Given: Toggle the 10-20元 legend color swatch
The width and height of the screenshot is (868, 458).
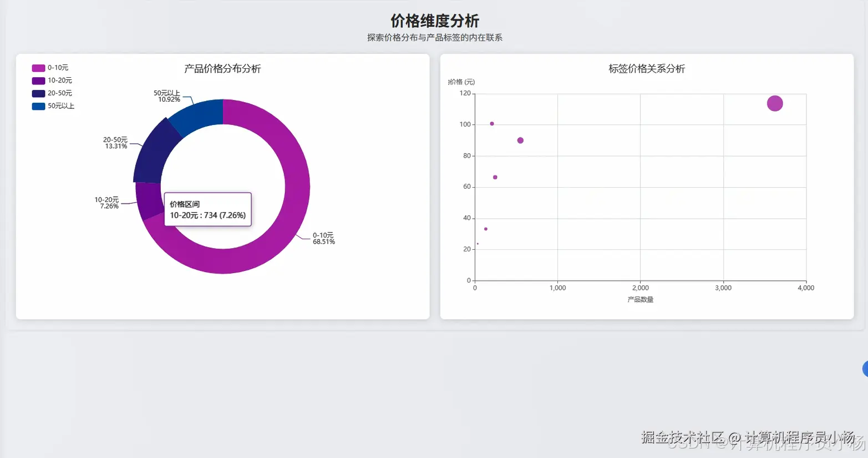Looking at the screenshot, I should (x=38, y=80).
